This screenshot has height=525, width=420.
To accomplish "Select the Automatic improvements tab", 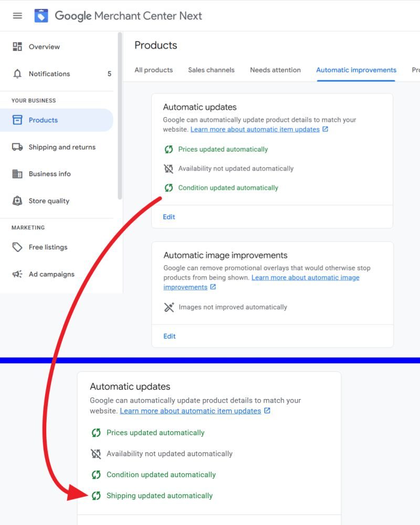I will tap(356, 70).
